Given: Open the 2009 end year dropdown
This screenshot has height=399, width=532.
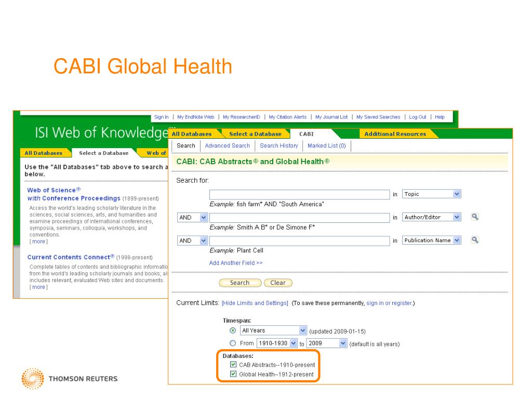Looking at the screenshot, I should point(327,343).
